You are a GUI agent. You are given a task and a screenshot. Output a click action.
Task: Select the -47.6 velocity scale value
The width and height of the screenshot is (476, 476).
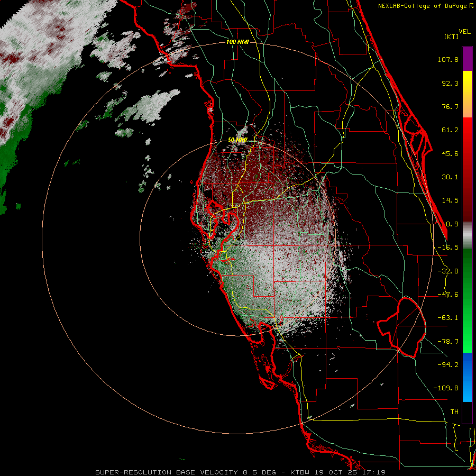point(448,295)
